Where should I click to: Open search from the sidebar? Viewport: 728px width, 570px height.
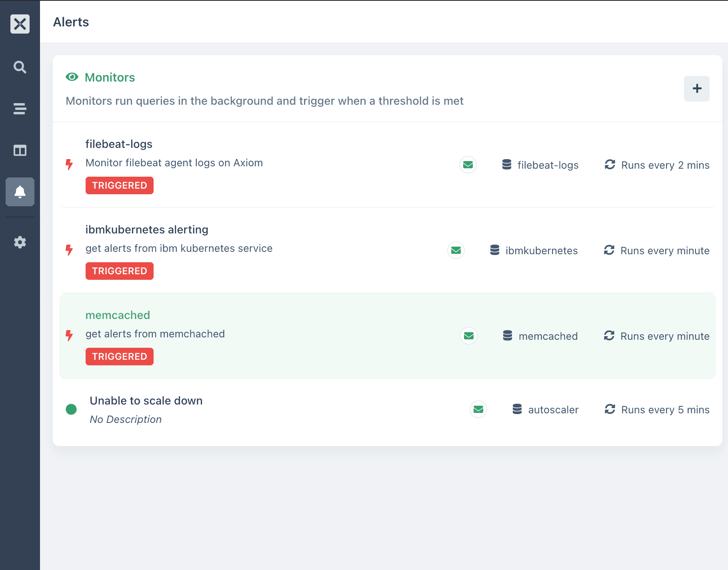coord(20,67)
